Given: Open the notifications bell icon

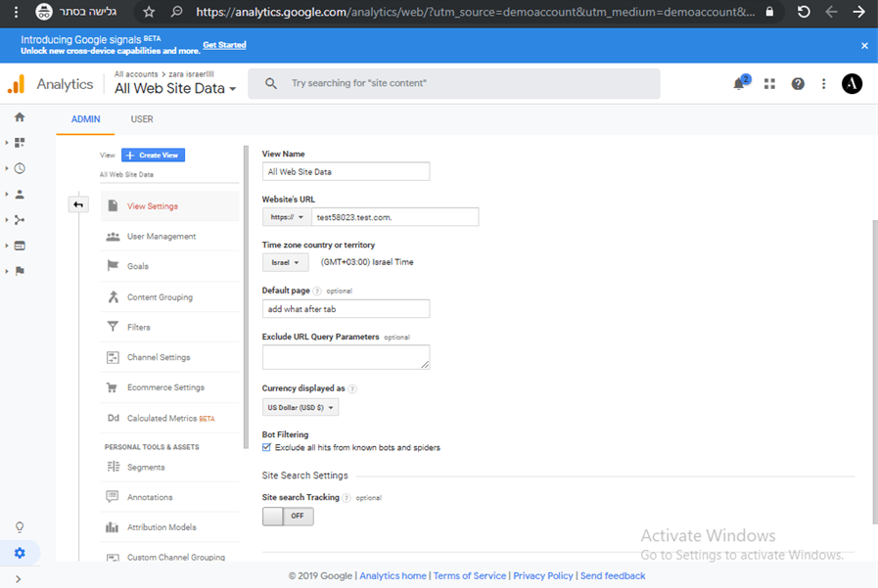Looking at the screenshot, I should pos(739,84).
